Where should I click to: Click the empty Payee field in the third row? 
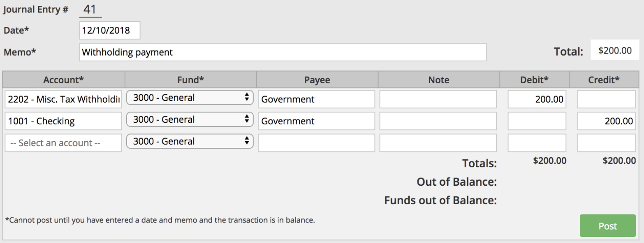coord(316,143)
